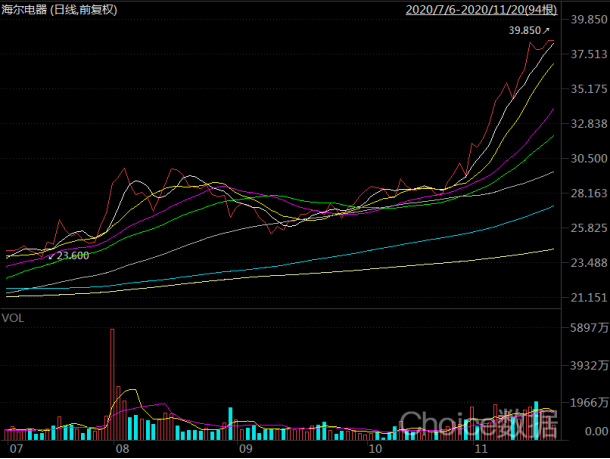Click the 0.00 volume axis label
This screenshot has height=459, width=610.
596,431
